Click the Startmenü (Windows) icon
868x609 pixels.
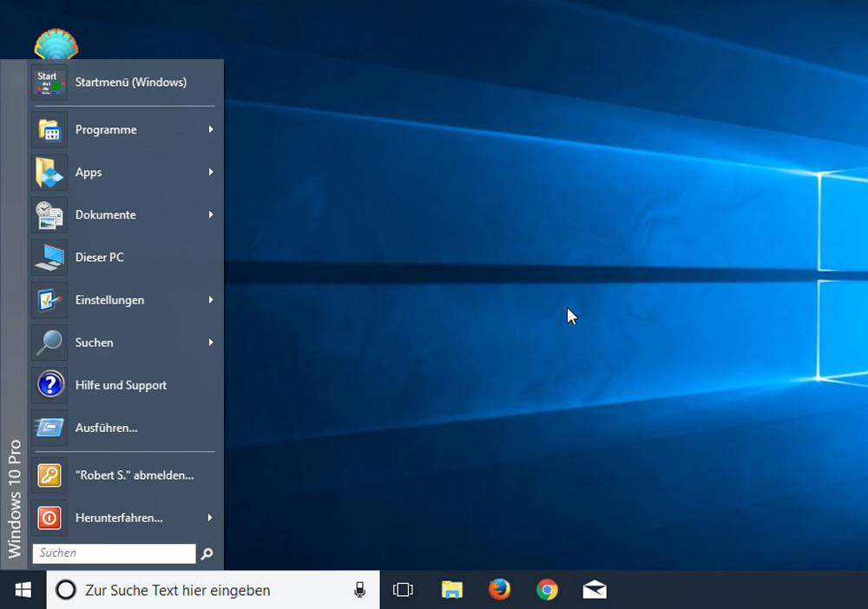49,82
